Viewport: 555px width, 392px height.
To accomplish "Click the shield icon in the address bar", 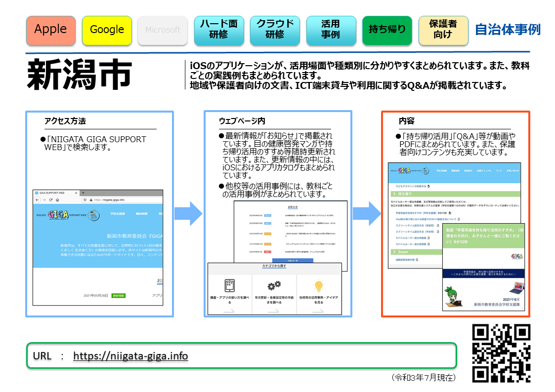I will 85,200.
